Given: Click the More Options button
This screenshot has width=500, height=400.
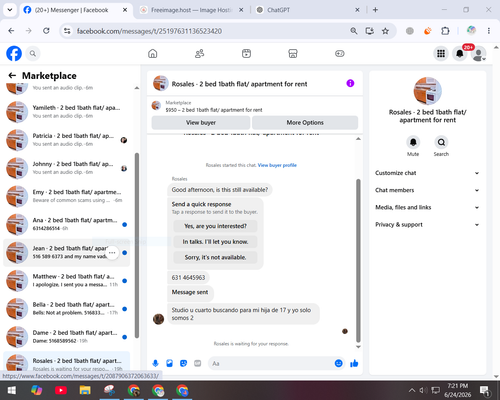Looking at the screenshot, I should tap(305, 122).
